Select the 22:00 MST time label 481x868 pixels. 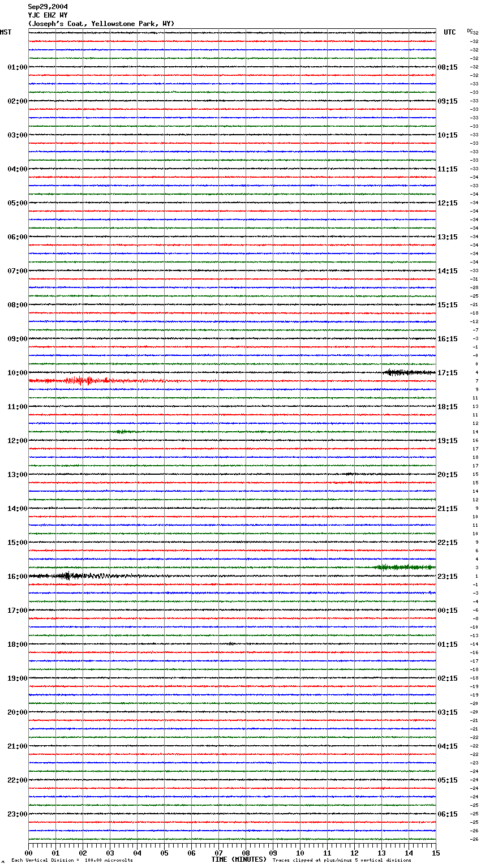click(x=18, y=780)
